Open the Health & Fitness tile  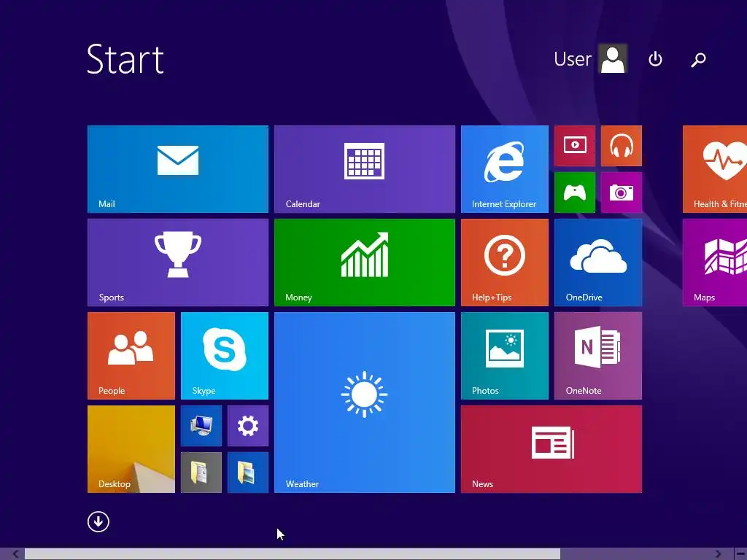tap(715, 169)
